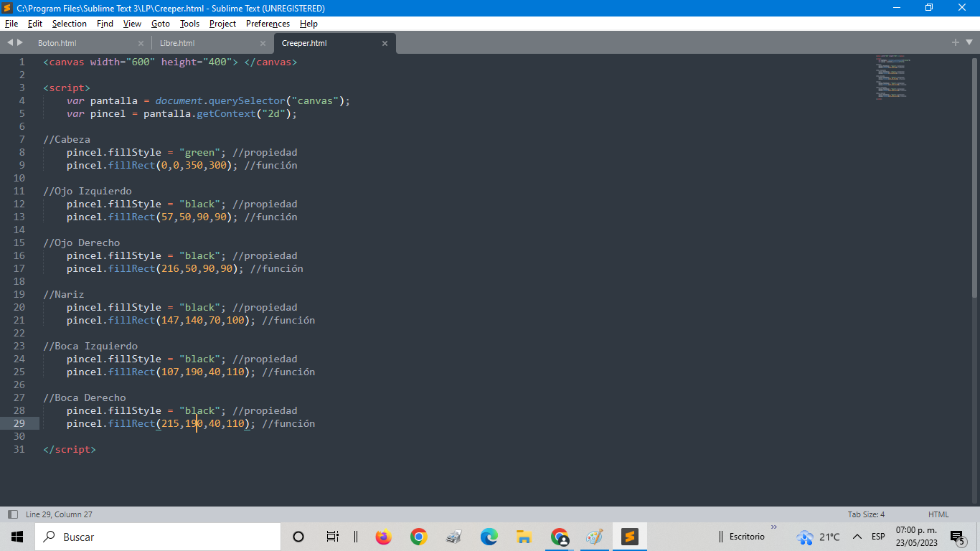The height and width of the screenshot is (551, 980).
Task: Place cursor on //Ojo Derecho comment
Action: pos(82,242)
